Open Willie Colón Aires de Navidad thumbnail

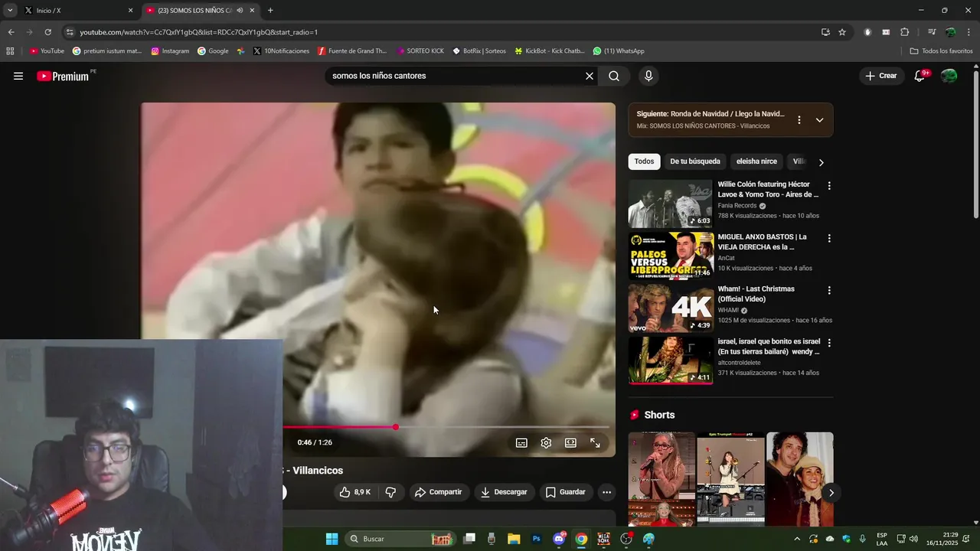tap(671, 204)
